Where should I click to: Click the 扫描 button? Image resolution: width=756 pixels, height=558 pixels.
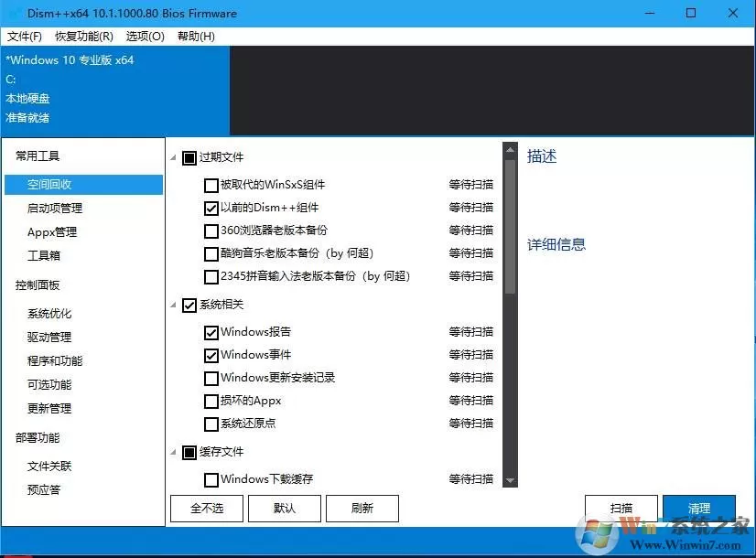(621, 508)
